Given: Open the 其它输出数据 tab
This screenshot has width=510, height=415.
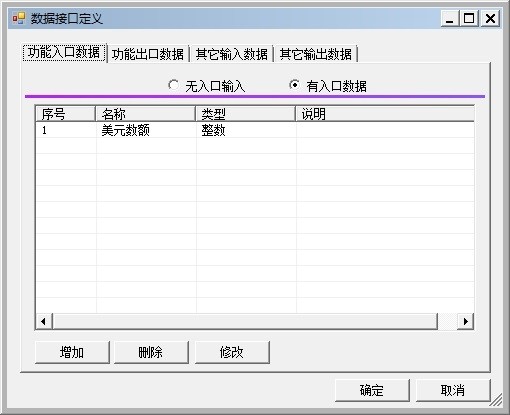Looking at the screenshot, I should pos(316,54).
